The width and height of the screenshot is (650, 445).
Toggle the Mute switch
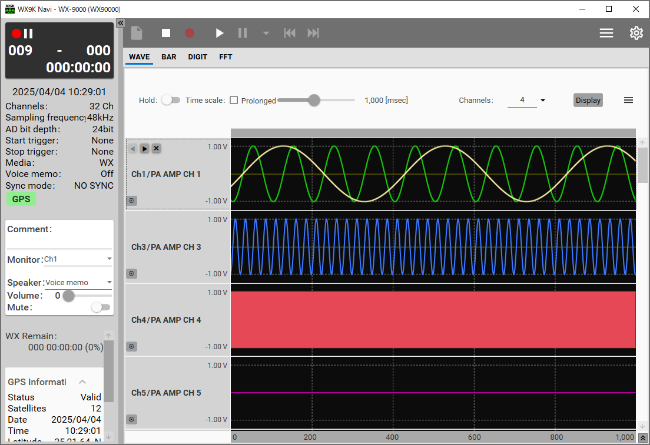click(100, 308)
